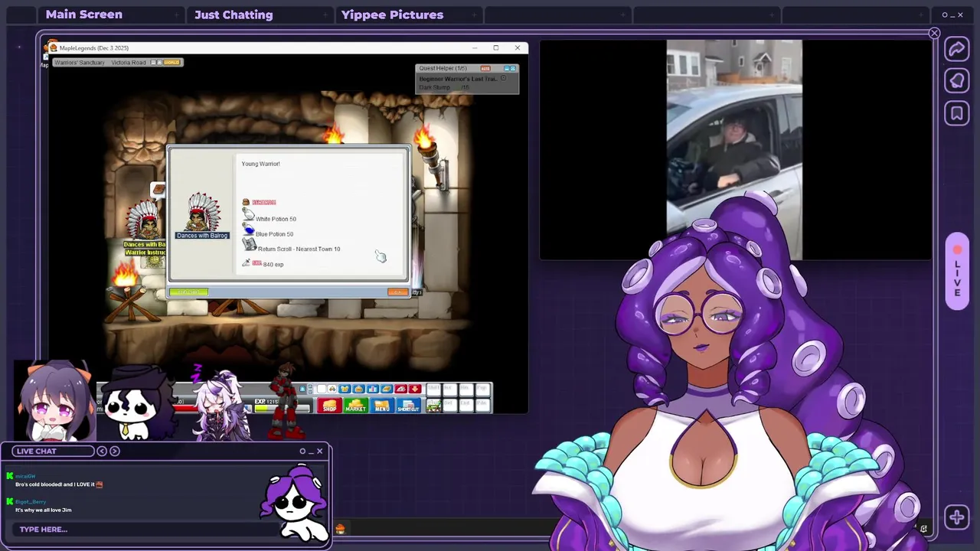
Task: Click the share arrow icon on right sidebar
Action: 957,50
